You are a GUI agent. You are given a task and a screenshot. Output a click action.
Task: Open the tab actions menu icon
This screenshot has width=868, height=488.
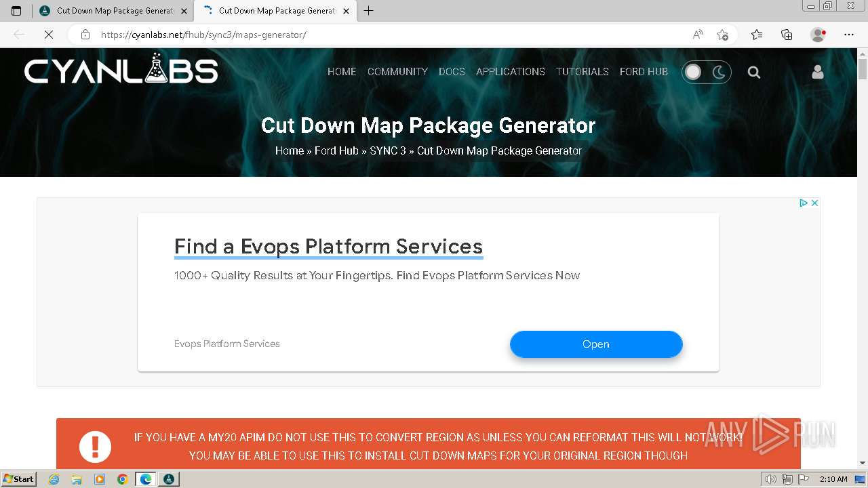pyautogui.click(x=16, y=11)
